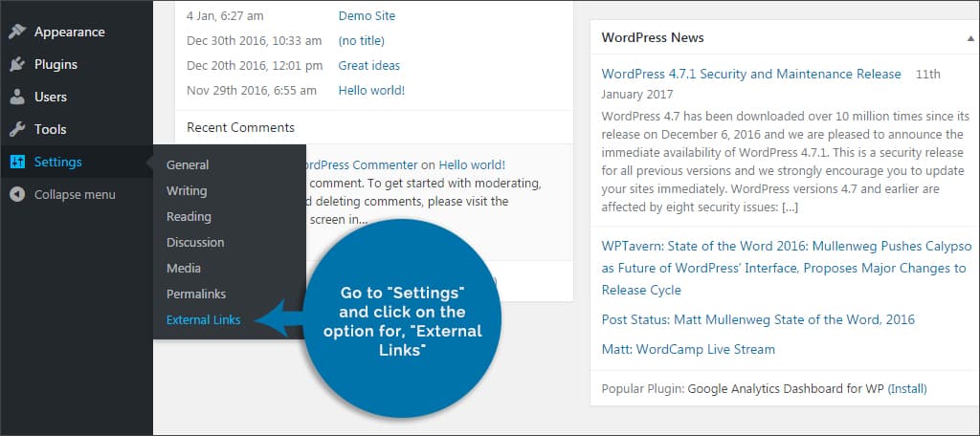This screenshot has width=980, height=436.
Task: Open the (no title) post link
Action: pyautogui.click(x=361, y=40)
